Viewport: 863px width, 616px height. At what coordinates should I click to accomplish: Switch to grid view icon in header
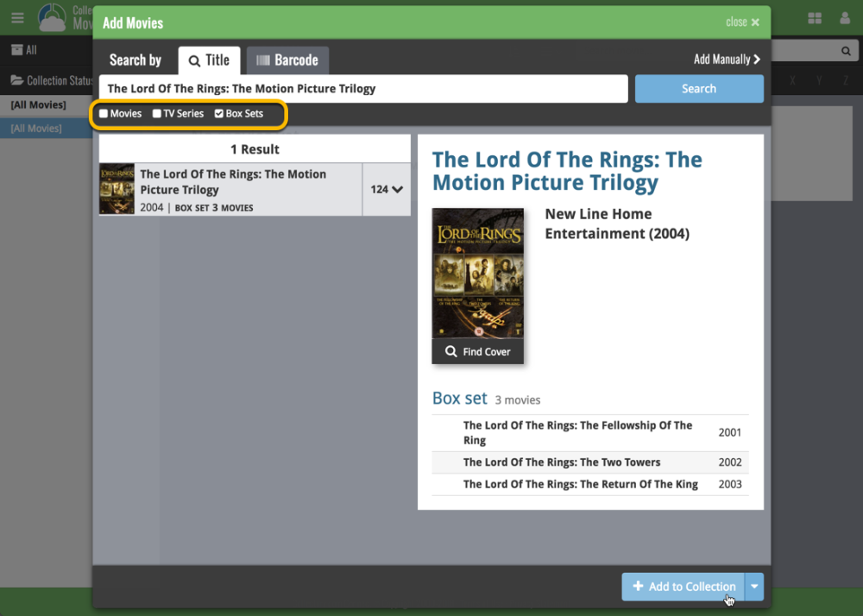(815, 18)
